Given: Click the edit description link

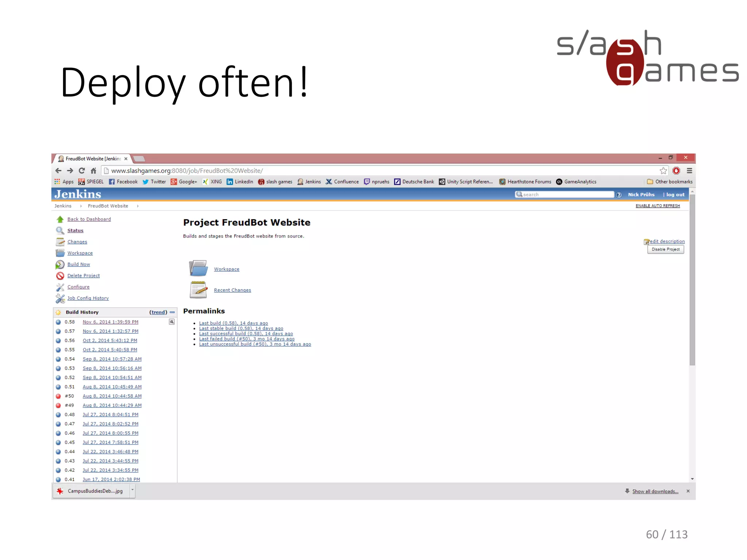Looking at the screenshot, I should pyautogui.click(x=667, y=241).
